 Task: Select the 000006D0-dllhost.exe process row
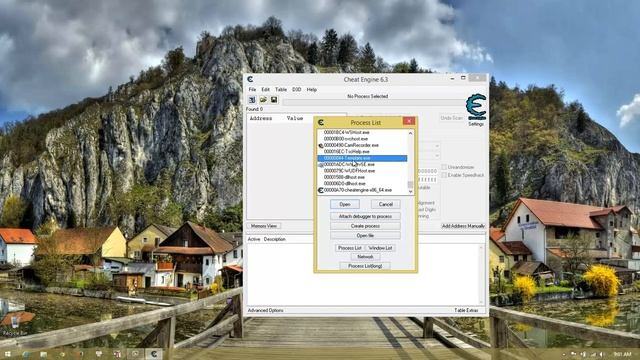pyautogui.click(x=362, y=184)
